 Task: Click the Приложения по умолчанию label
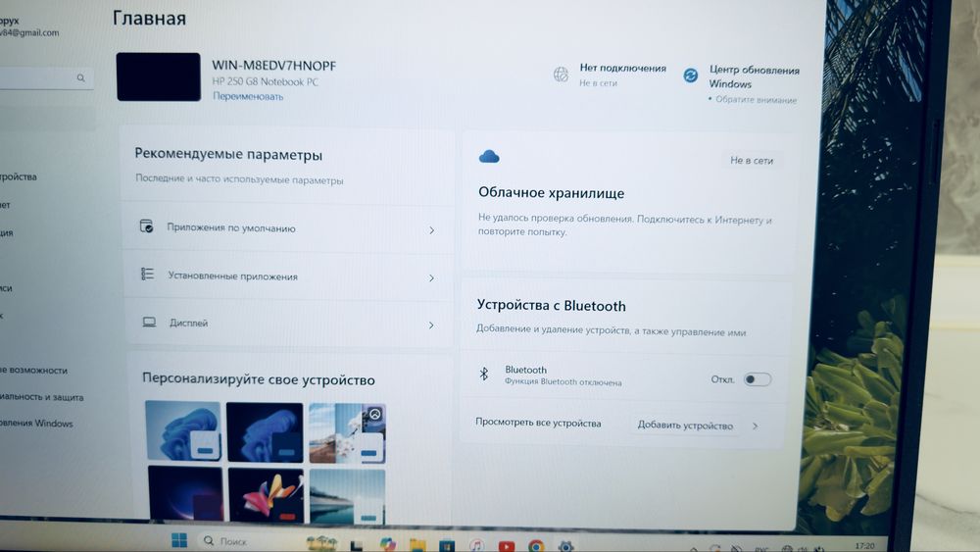(231, 228)
